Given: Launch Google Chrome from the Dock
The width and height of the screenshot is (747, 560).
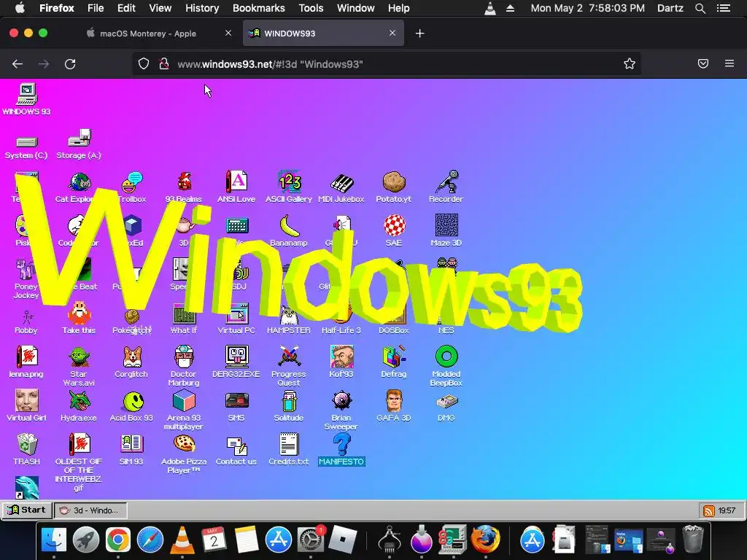Looking at the screenshot, I should (x=117, y=540).
